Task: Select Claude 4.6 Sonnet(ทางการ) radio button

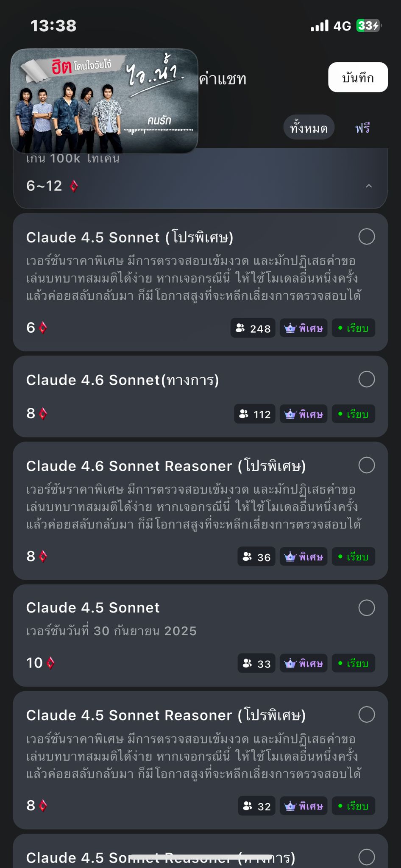Action: click(367, 379)
